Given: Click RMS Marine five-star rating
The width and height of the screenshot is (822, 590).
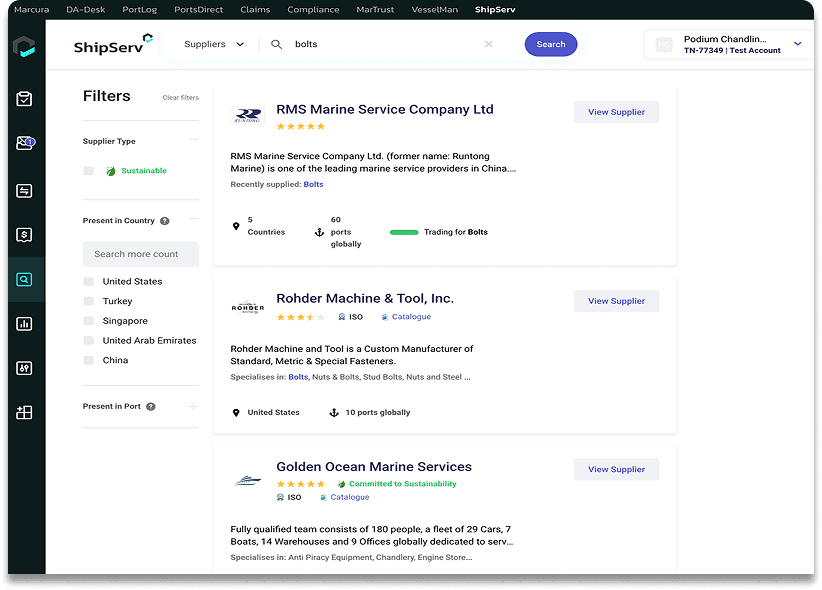Looking at the screenshot, I should [x=301, y=126].
